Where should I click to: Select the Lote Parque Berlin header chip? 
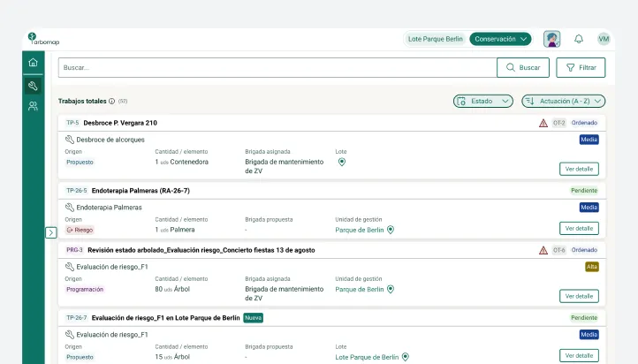click(x=436, y=39)
